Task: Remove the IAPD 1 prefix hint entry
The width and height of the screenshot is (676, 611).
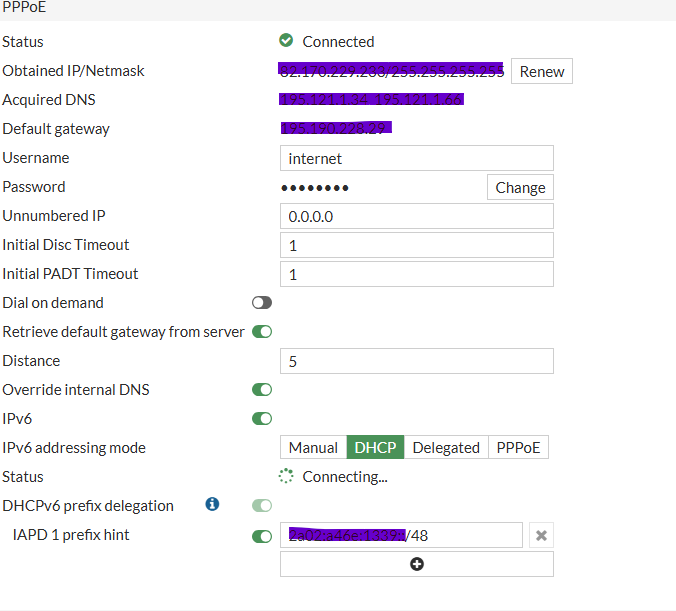Action: [x=541, y=535]
